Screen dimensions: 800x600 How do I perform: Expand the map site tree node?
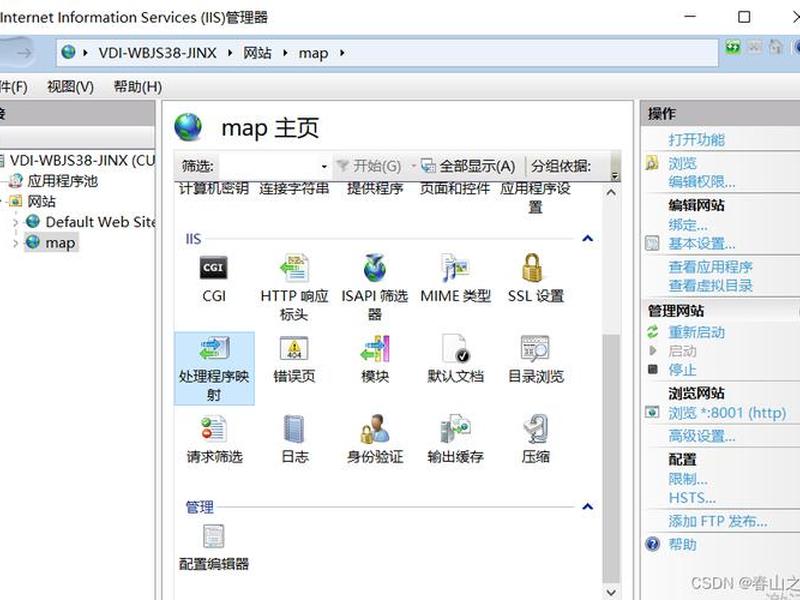pyautogui.click(x=15, y=243)
